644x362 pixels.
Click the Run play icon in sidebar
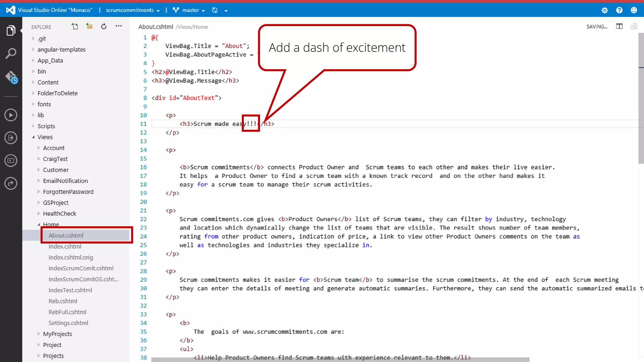click(11, 115)
